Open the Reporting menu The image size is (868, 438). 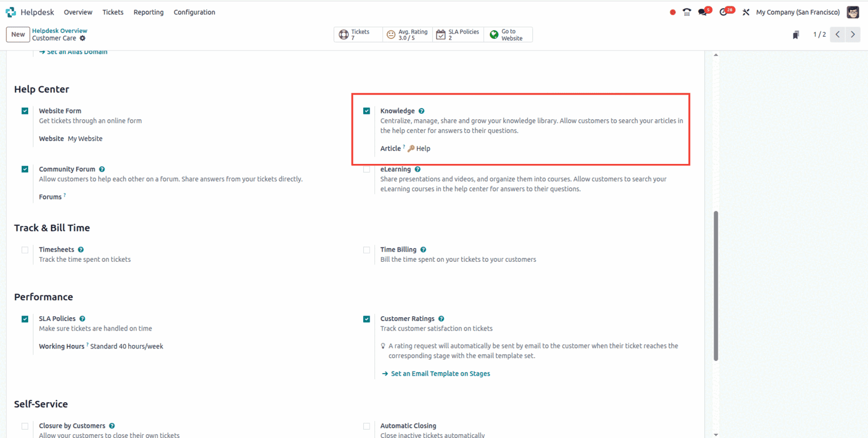point(149,12)
